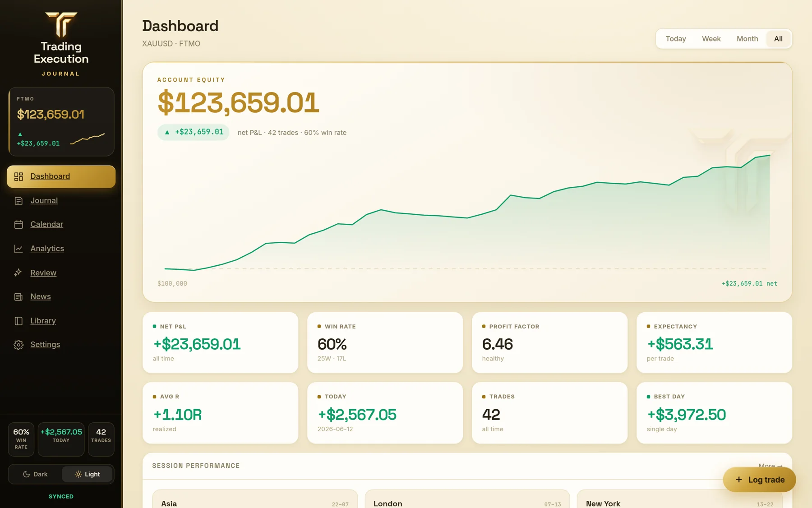Click the sun icon for Light theme

pos(78,474)
